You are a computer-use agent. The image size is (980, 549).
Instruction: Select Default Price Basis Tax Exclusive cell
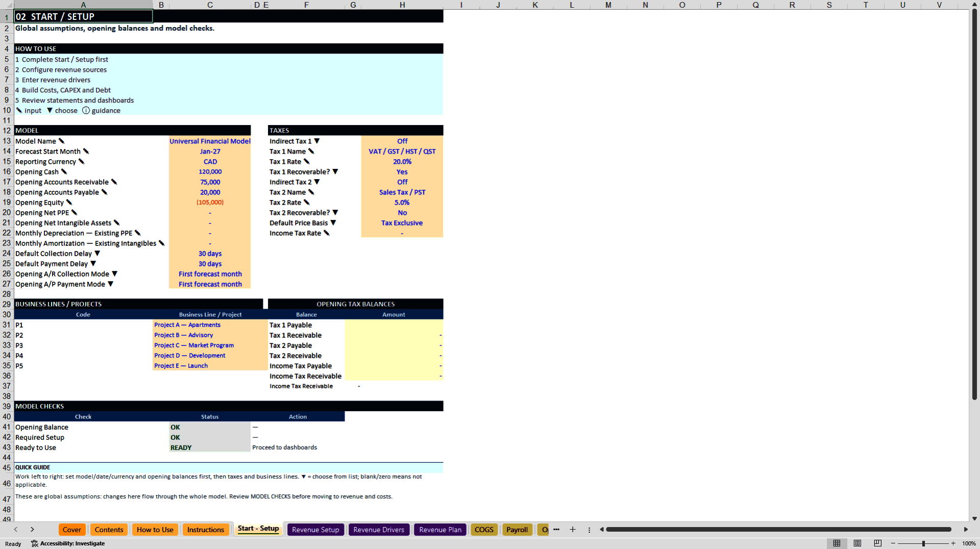coord(402,223)
